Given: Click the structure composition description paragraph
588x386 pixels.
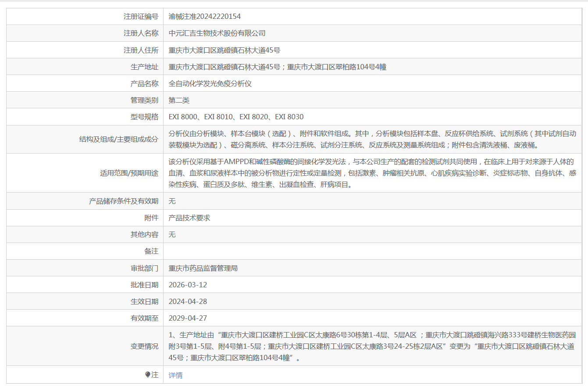Looking at the screenshot, I should point(372,139).
